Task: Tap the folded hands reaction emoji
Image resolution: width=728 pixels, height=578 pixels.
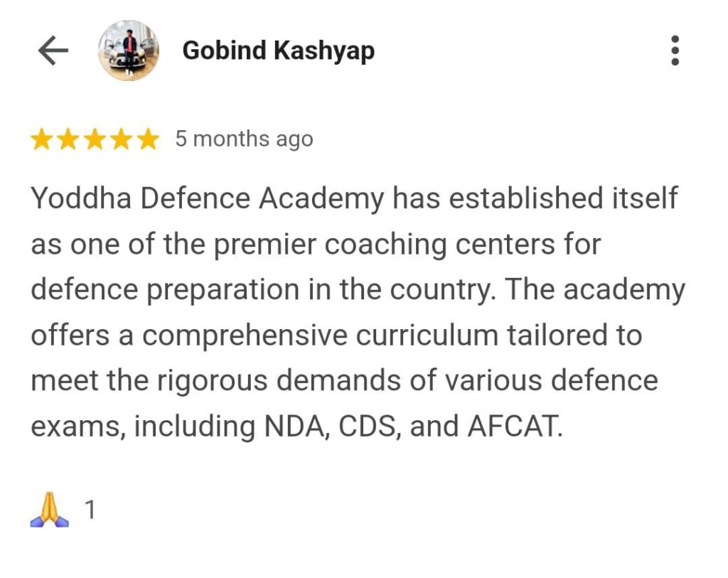Action: (x=50, y=510)
